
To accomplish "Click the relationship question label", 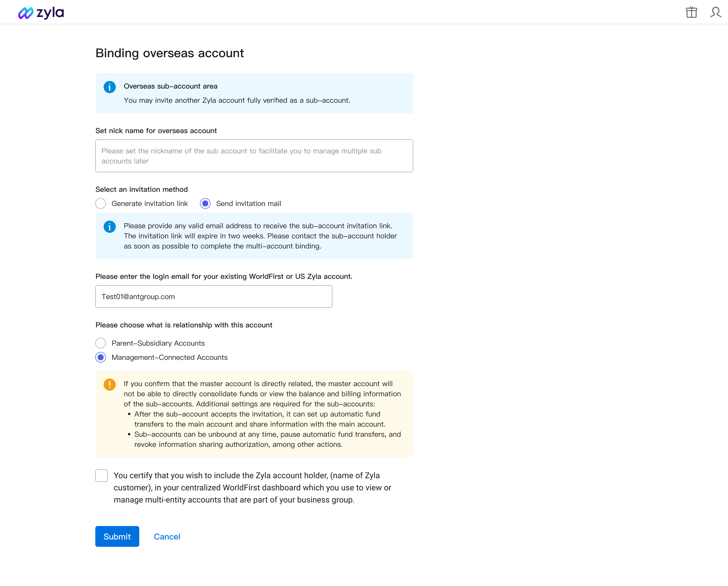I will (x=184, y=325).
